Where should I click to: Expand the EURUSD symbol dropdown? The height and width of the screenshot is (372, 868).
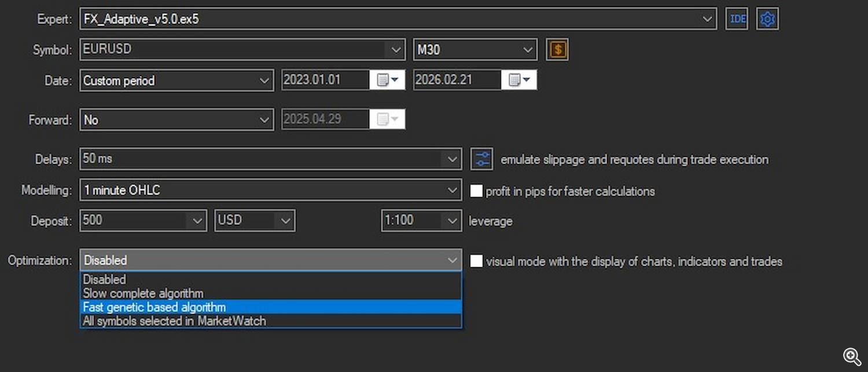(x=242, y=49)
